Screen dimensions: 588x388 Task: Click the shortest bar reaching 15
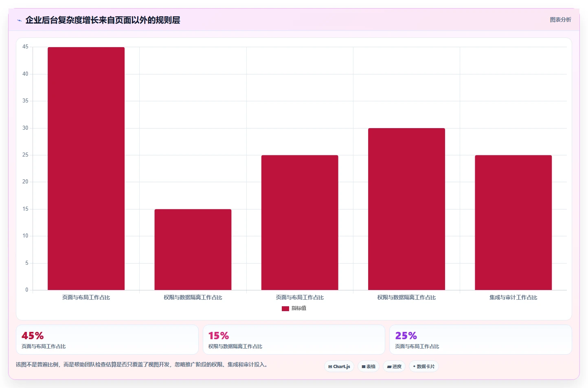(193, 249)
